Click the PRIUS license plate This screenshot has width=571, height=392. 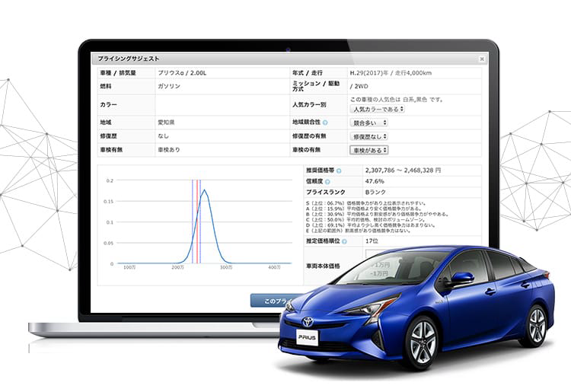tap(307, 337)
